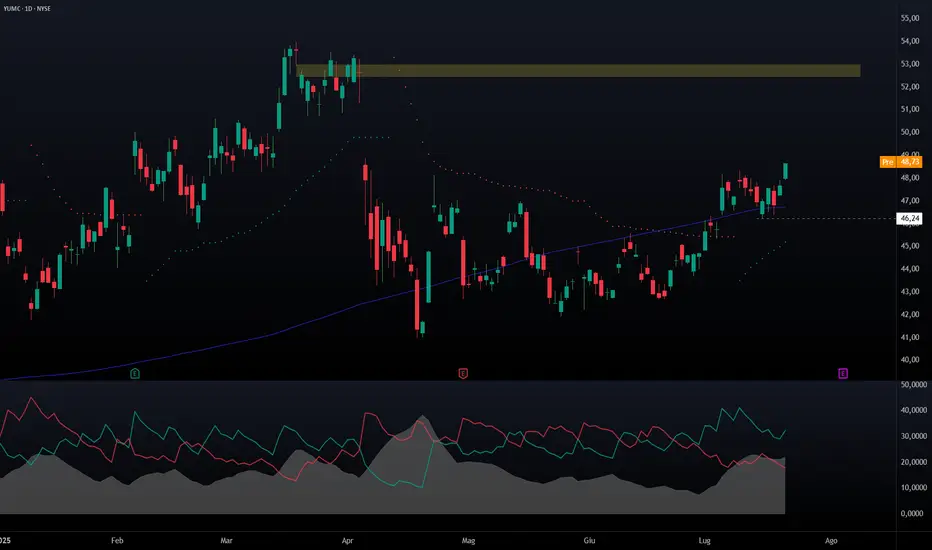Click the Mag label on time axis
Image resolution: width=932 pixels, height=550 pixels.
click(x=468, y=540)
